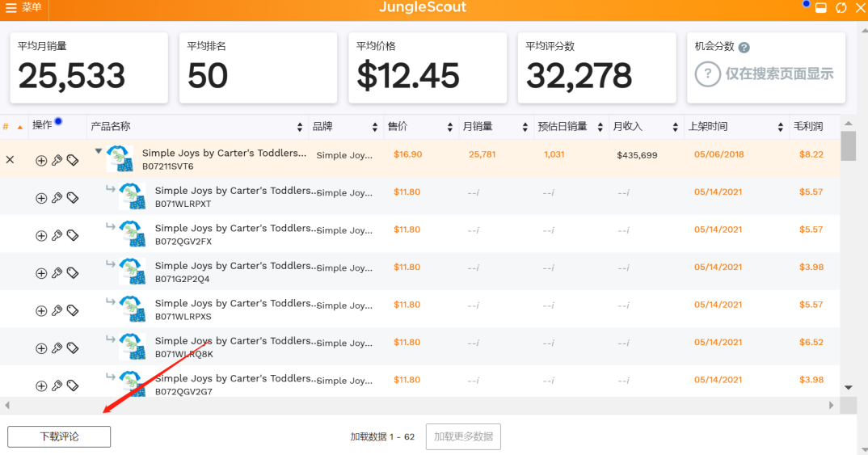Sort by 产品名称 column arrows

(x=300, y=128)
